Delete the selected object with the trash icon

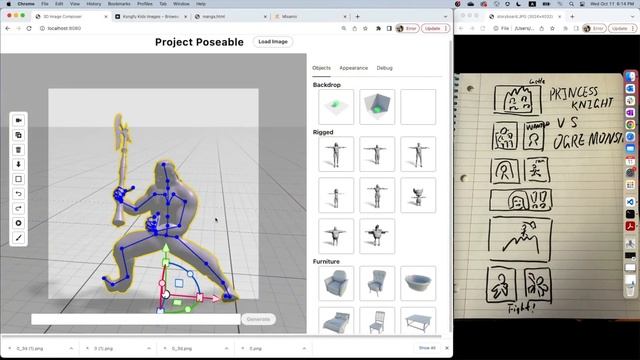(x=18, y=150)
